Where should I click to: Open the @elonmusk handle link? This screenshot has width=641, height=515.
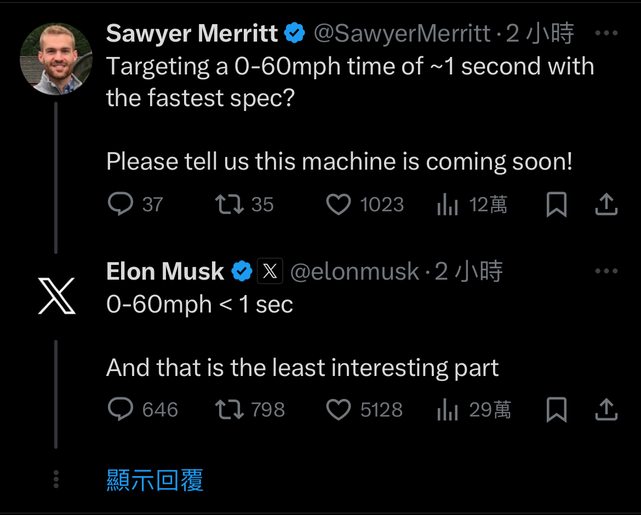coord(354,271)
